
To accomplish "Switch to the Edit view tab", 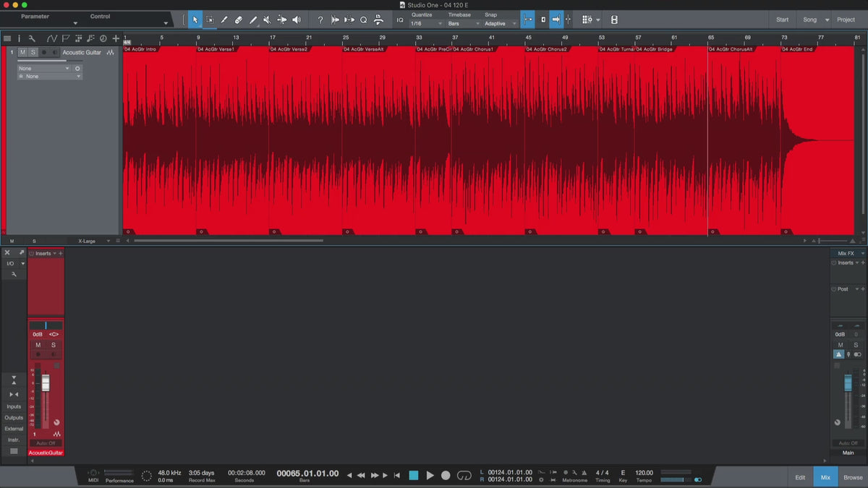I will coord(800,477).
